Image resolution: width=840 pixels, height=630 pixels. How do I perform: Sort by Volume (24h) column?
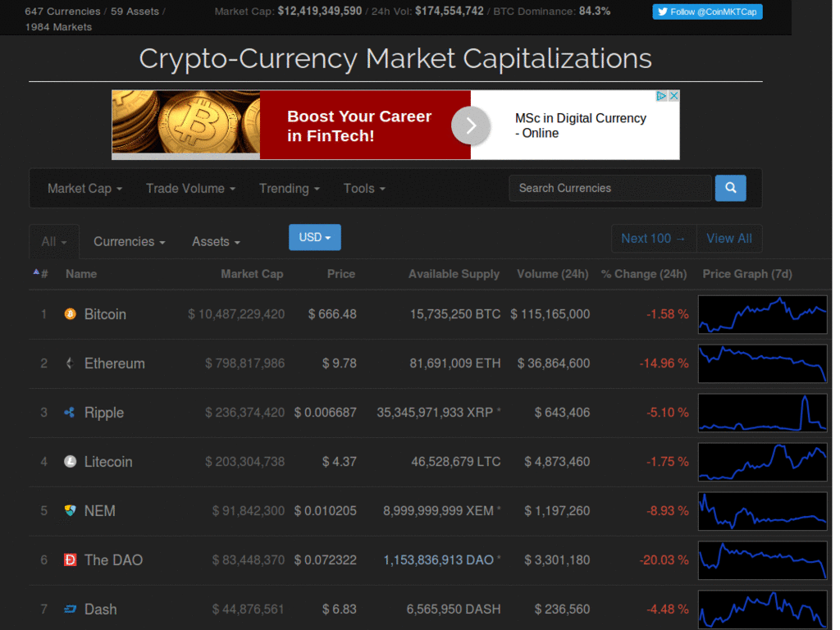(552, 274)
